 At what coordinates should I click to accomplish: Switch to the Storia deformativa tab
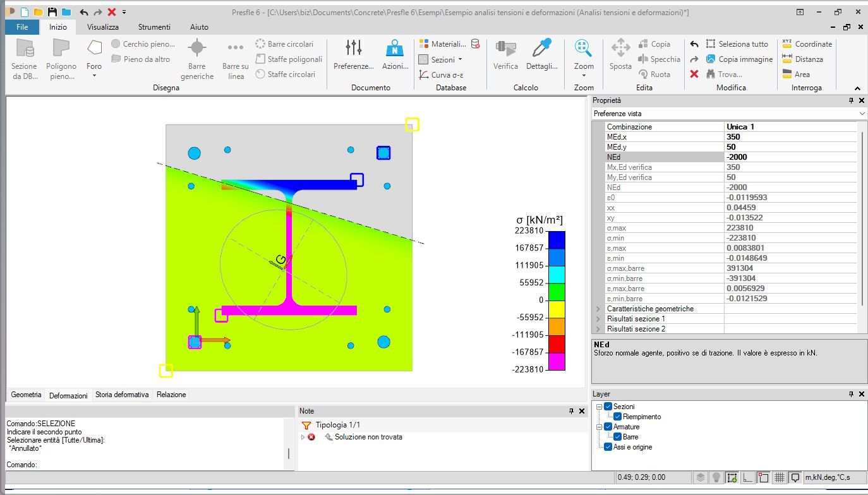click(x=122, y=395)
